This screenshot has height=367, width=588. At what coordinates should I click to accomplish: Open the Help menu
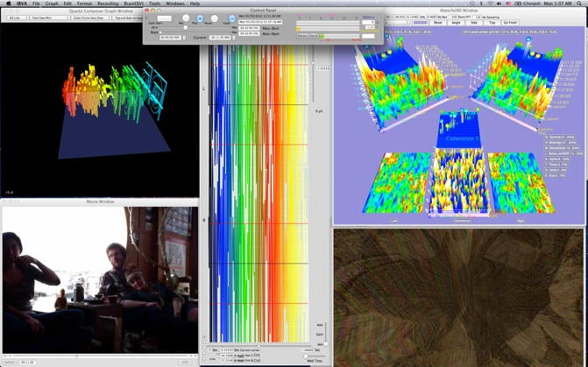click(x=195, y=4)
